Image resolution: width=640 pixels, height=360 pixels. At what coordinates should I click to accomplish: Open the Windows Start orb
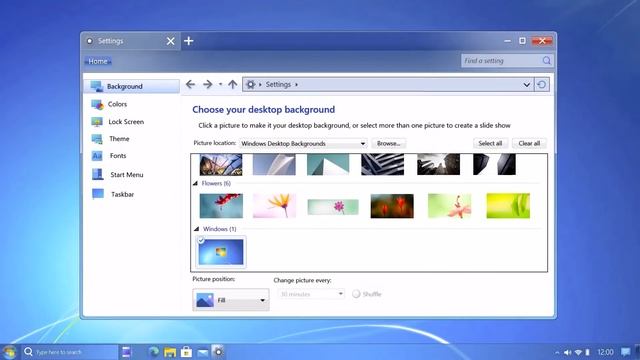(x=9, y=351)
